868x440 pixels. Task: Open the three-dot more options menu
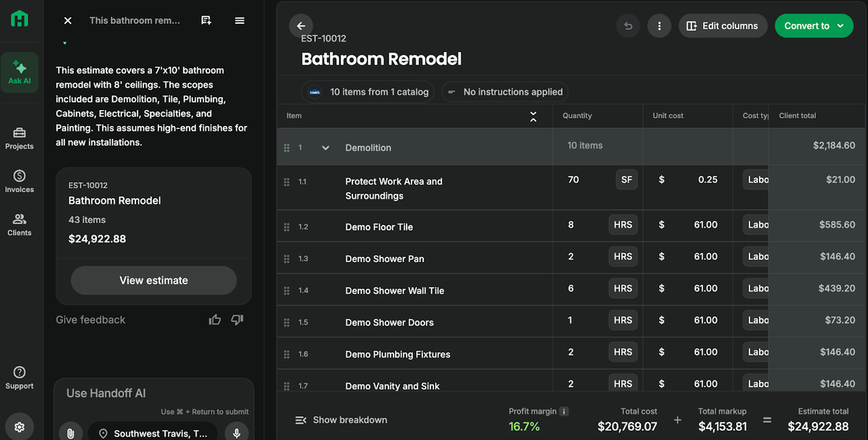tap(659, 26)
